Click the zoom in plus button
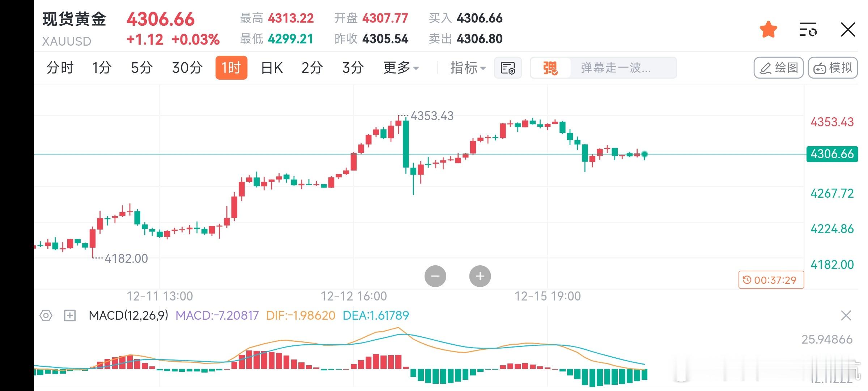868x391 pixels. (x=480, y=276)
